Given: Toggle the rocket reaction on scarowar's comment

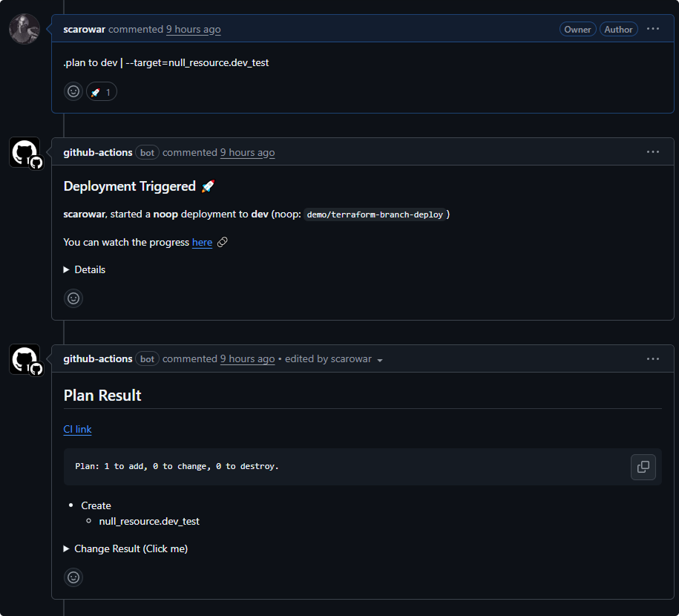Looking at the screenshot, I should 102,91.
